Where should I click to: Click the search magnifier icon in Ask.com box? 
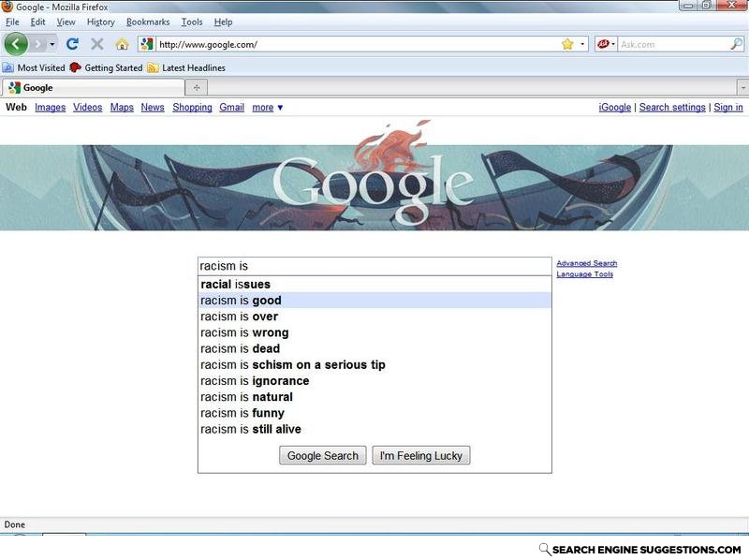pyautogui.click(x=736, y=44)
